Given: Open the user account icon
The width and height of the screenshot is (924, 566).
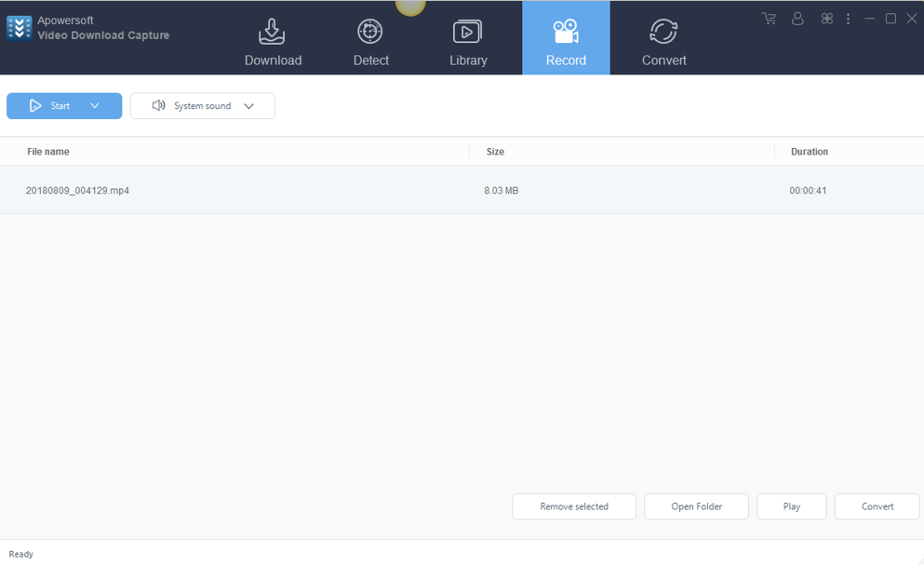Looking at the screenshot, I should pos(797,19).
